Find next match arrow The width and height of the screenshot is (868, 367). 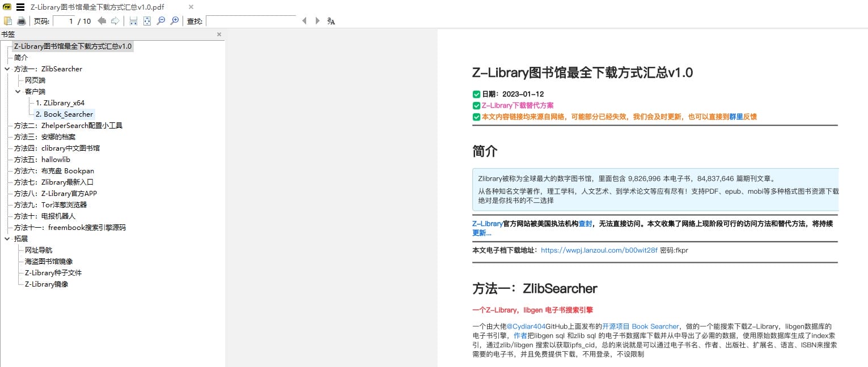tap(317, 21)
